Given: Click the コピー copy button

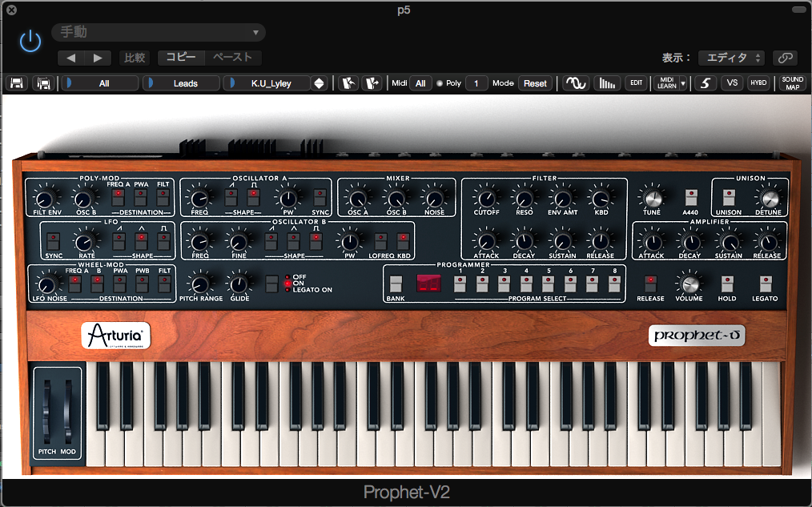Looking at the screenshot, I should pyautogui.click(x=181, y=58).
